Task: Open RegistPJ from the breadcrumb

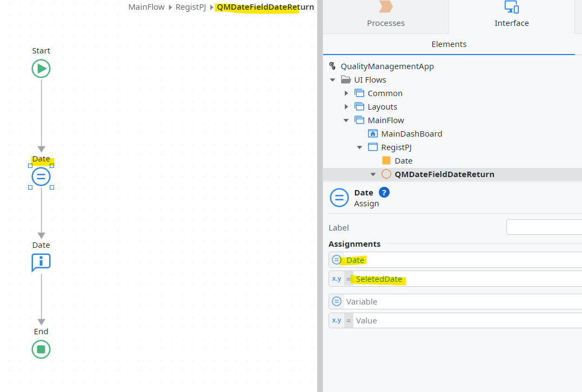Action: pos(190,7)
